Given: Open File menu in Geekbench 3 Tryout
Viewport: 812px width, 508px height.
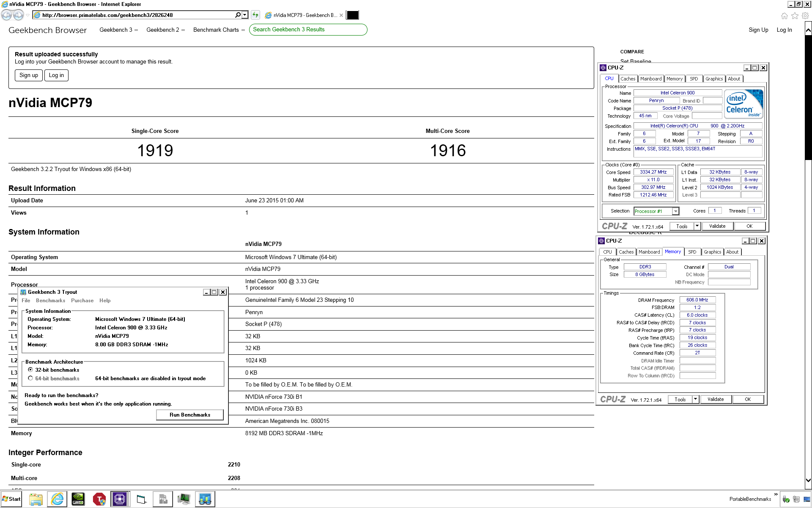Looking at the screenshot, I should click(x=26, y=301).
